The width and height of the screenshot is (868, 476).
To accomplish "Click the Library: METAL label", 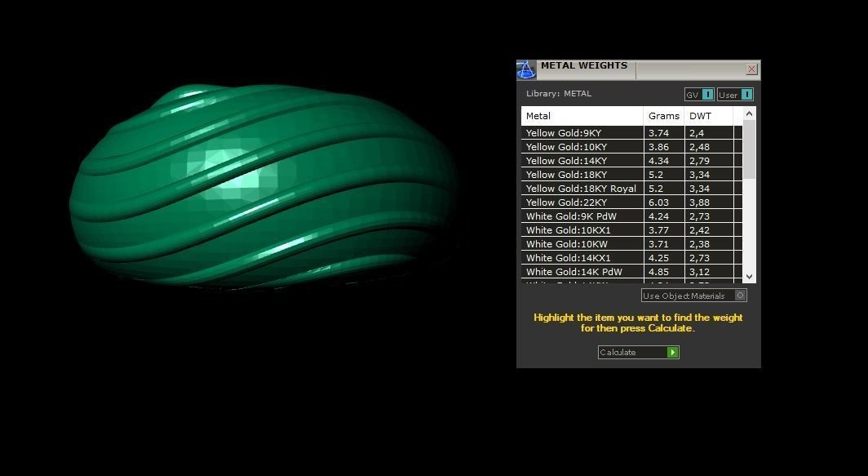I will [559, 94].
